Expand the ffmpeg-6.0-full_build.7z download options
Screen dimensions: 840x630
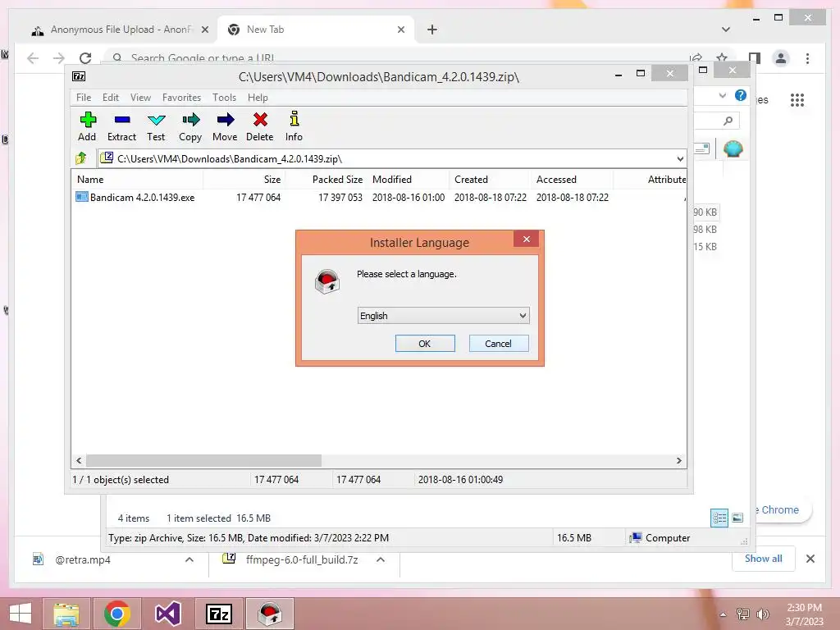(x=381, y=559)
